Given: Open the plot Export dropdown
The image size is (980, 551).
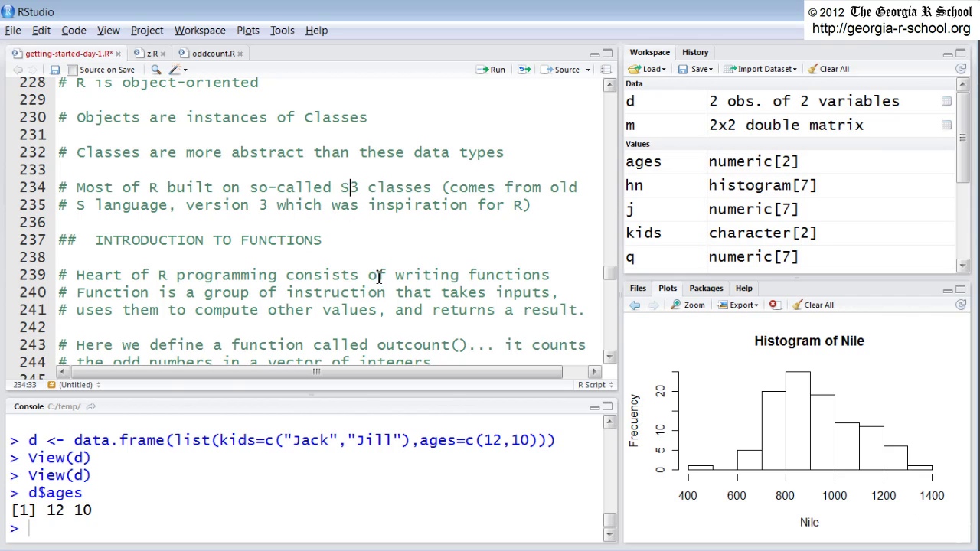Looking at the screenshot, I should 738,305.
